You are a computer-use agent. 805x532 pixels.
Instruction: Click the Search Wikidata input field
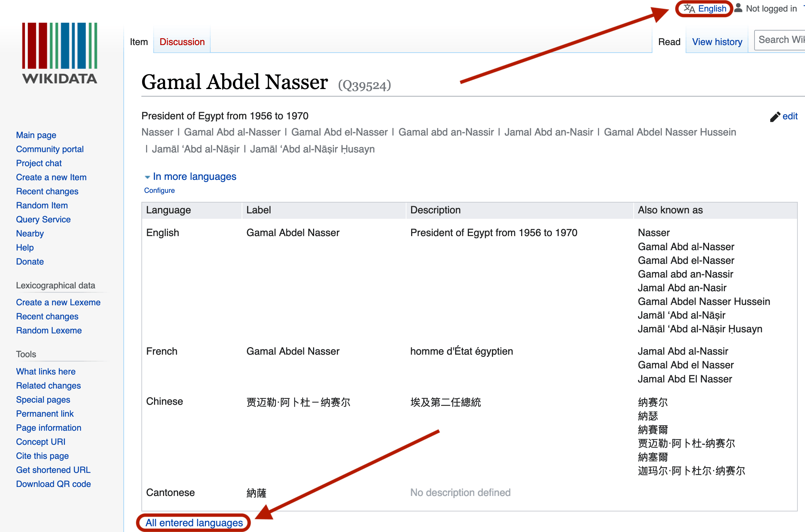(x=780, y=40)
